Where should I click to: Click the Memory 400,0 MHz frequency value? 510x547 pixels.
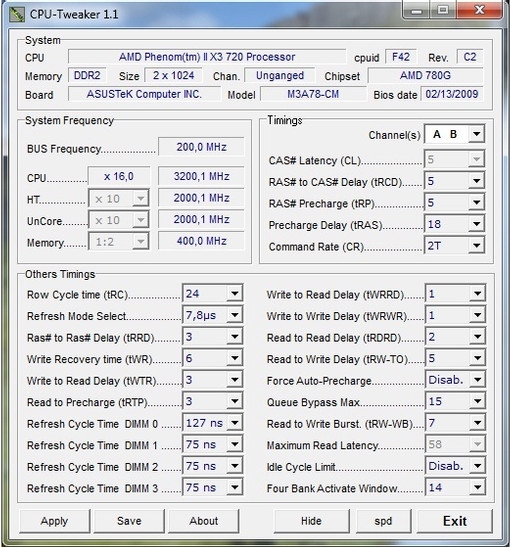click(x=201, y=241)
